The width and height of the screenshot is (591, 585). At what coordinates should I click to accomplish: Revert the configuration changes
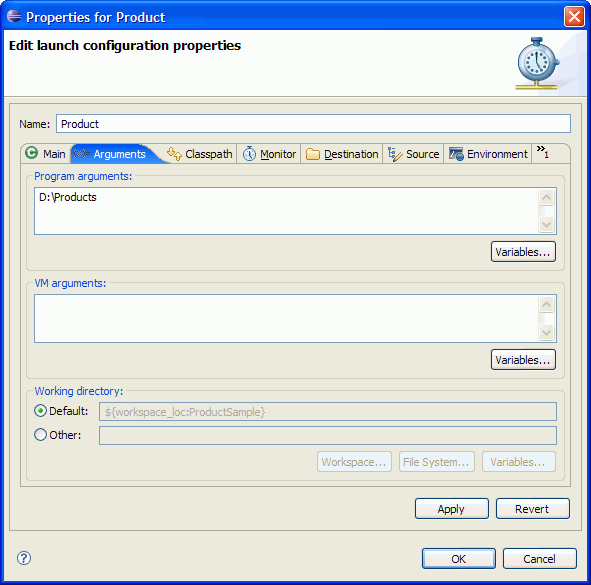533,509
